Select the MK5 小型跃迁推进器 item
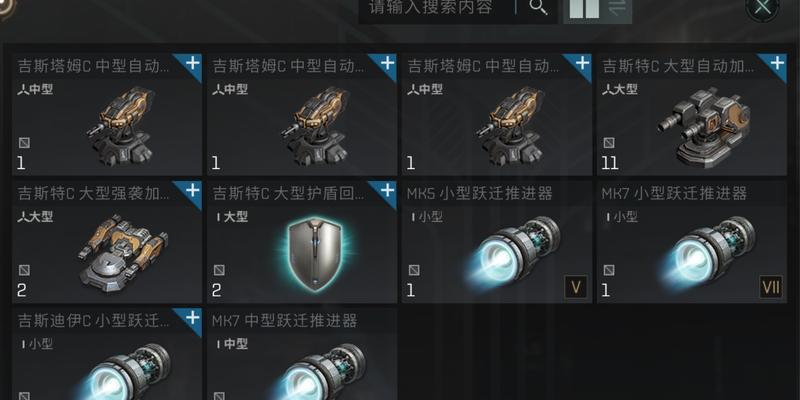The width and height of the screenshot is (800, 400). pos(496,242)
